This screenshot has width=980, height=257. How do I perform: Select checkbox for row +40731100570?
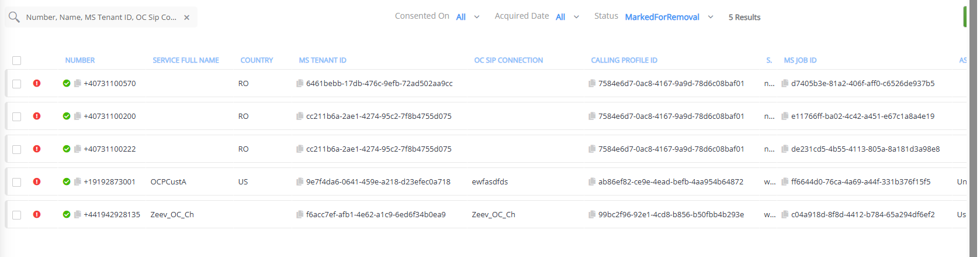(x=17, y=84)
